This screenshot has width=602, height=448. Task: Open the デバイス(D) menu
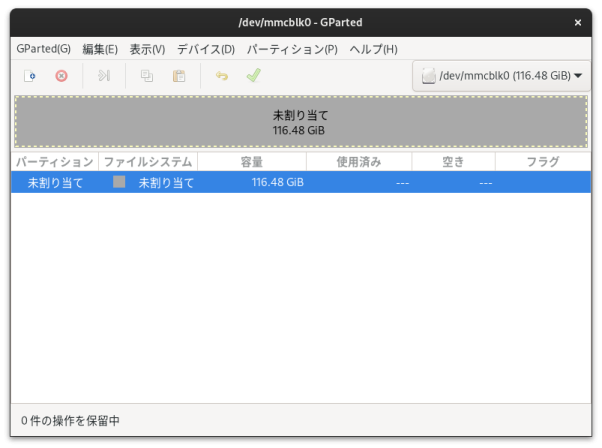[206, 49]
